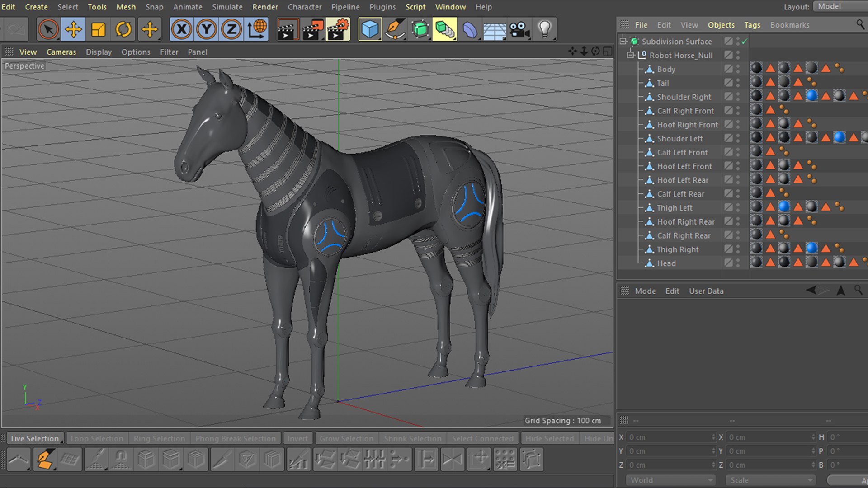The height and width of the screenshot is (488, 868).
Task: Open the Mesh menu
Action: [126, 7]
